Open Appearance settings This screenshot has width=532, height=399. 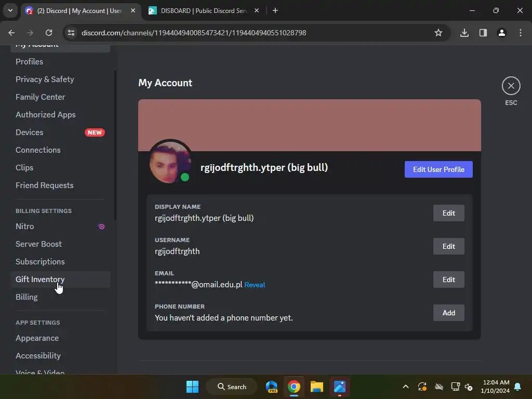pos(60,338)
